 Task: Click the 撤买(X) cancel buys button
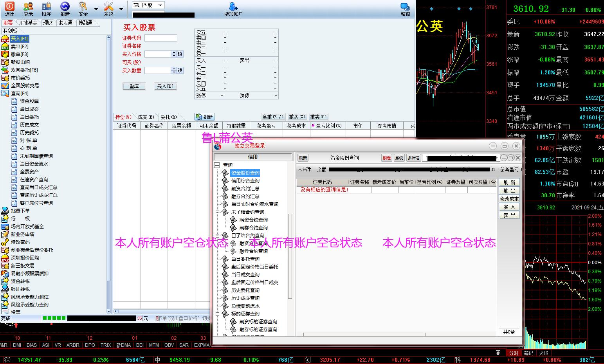(x=297, y=117)
